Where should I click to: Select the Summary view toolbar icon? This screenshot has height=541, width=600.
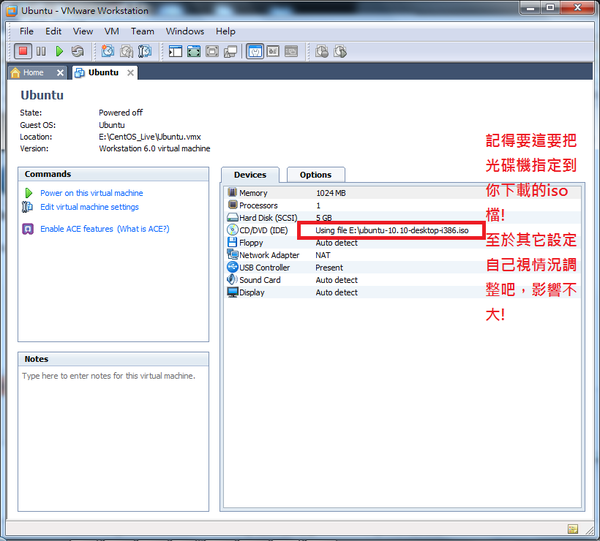point(255,51)
